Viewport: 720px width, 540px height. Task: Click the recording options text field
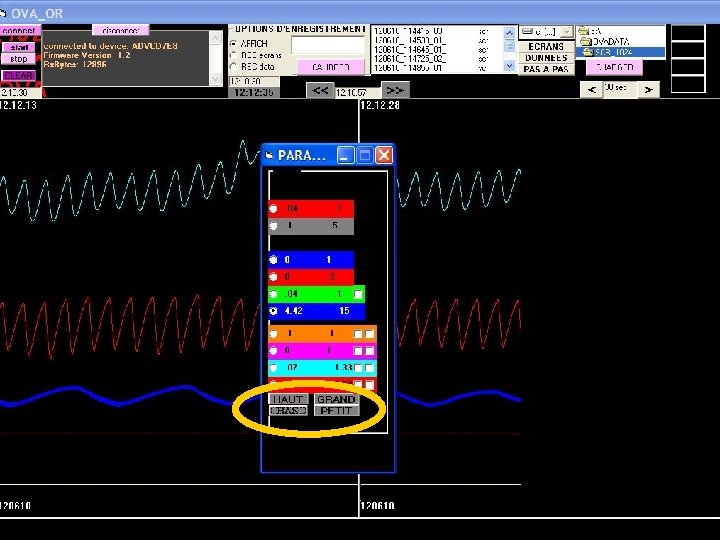tap(328, 45)
